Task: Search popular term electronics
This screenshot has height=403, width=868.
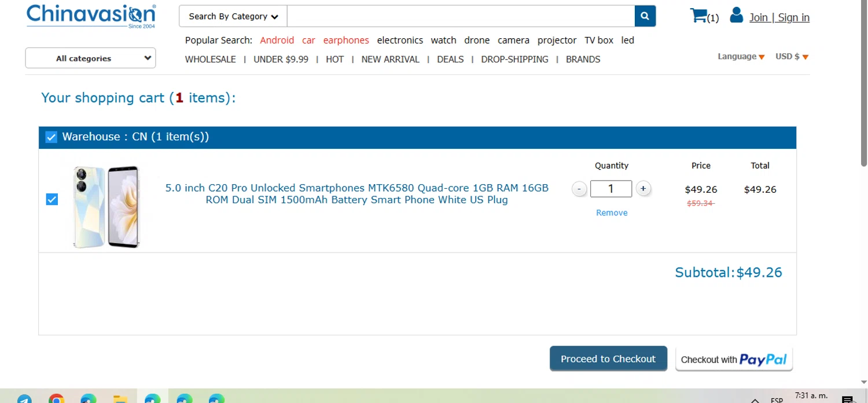Action: 400,40
